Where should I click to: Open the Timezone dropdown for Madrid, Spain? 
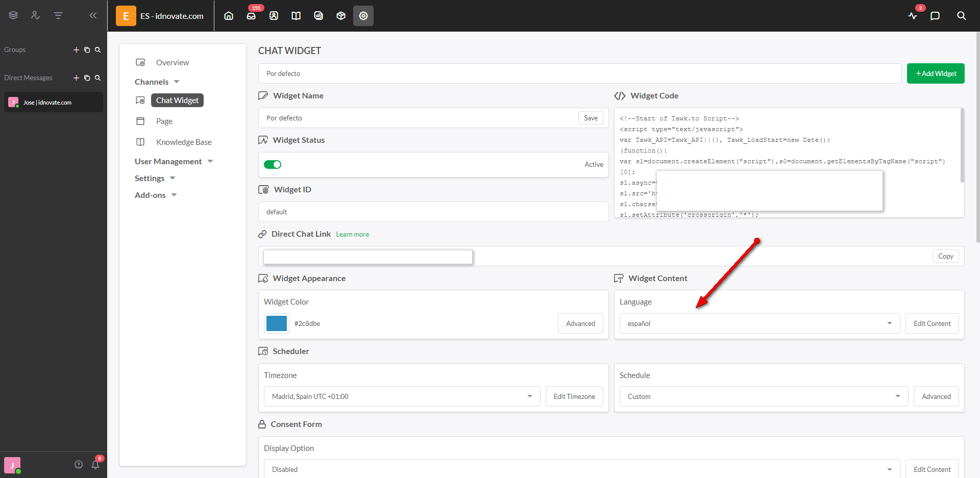tap(402, 396)
